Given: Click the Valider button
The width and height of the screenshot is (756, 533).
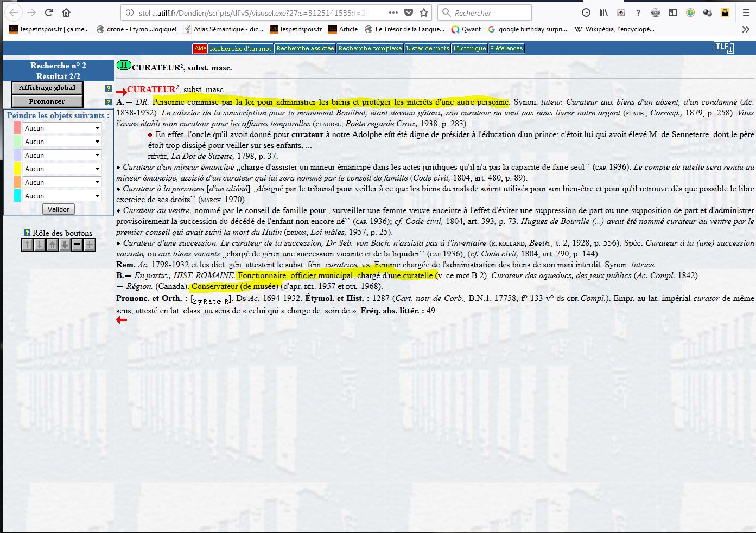Looking at the screenshot, I should [59, 210].
